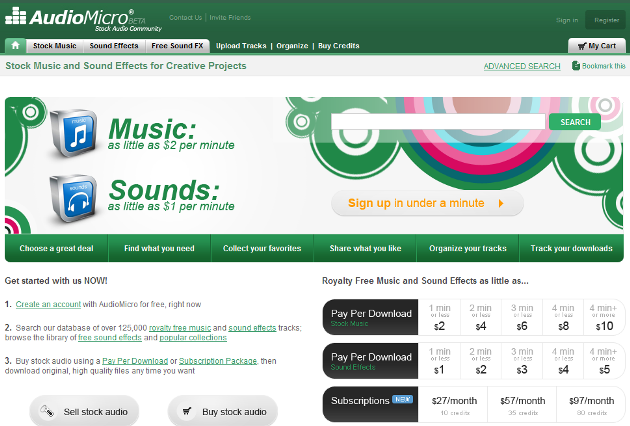The height and width of the screenshot is (426, 630).
Task: Go to the Home icon tab
Action: [15, 45]
